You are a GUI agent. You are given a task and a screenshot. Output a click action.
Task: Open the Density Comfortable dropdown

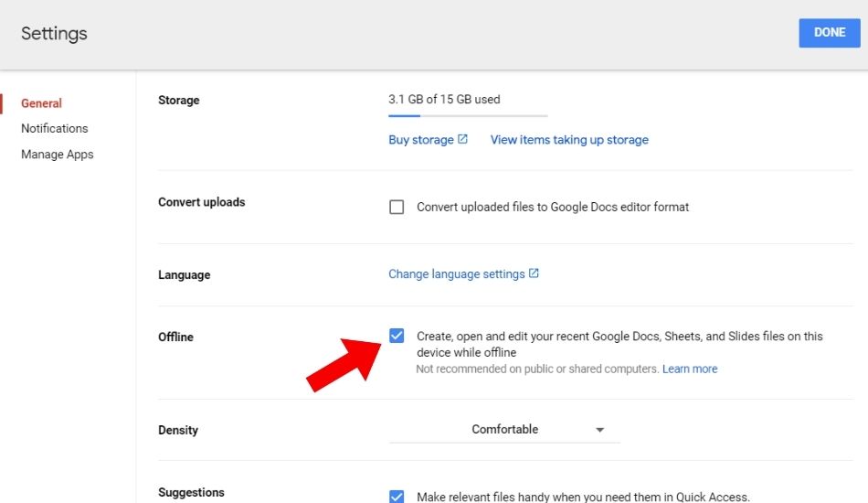coord(504,430)
